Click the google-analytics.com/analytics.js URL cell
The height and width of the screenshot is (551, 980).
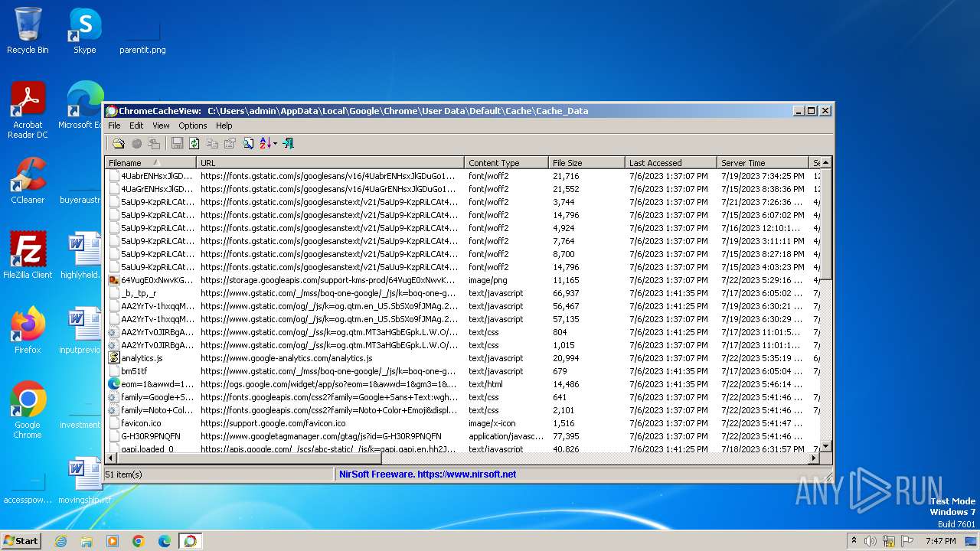coord(286,358)
